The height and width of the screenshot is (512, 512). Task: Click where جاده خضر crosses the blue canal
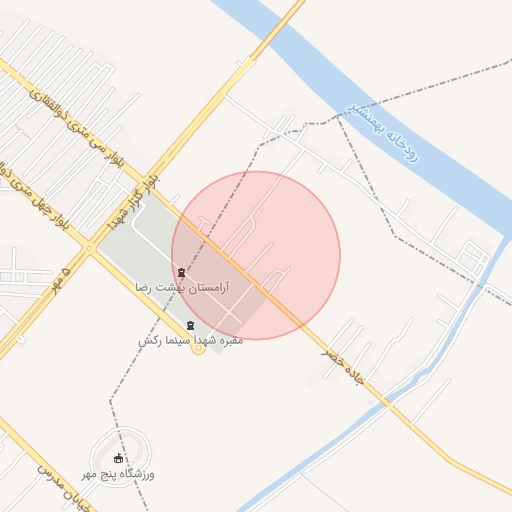pyautogui.click(x=388, y=402)
